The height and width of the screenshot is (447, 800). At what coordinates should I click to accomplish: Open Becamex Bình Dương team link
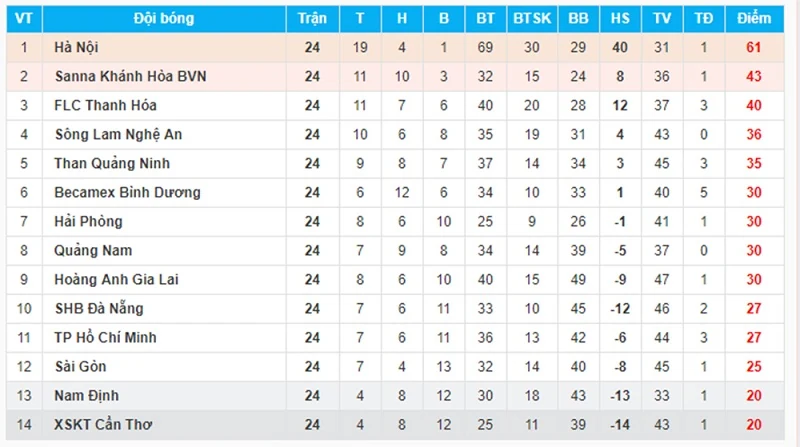coord(127,193)
